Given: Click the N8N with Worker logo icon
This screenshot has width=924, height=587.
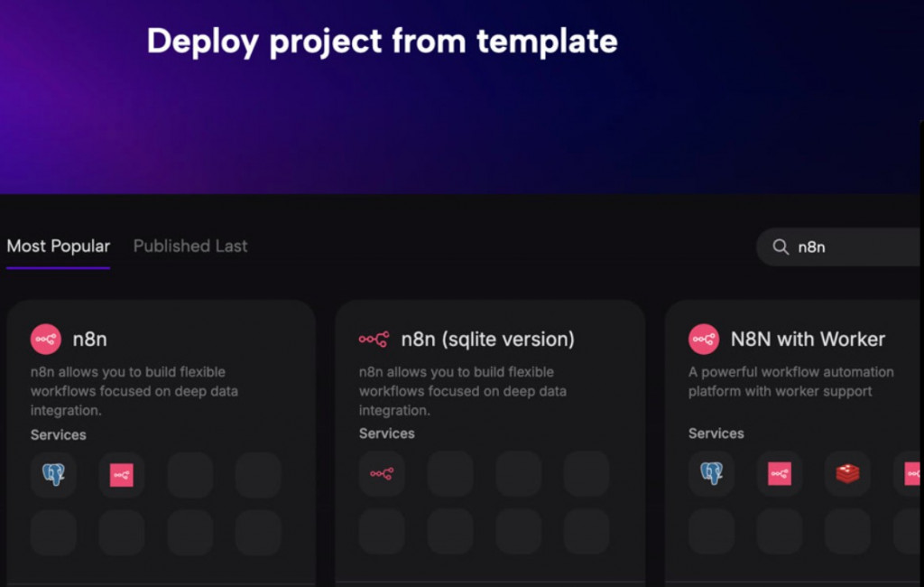Looking at the screenshot, I should 704,340.
